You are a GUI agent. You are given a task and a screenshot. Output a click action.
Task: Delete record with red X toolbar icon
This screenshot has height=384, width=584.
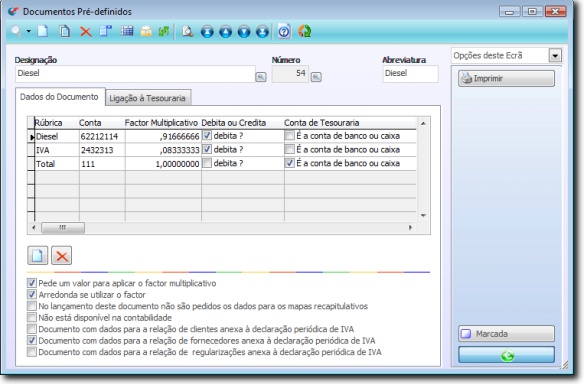tap(86, 32)
